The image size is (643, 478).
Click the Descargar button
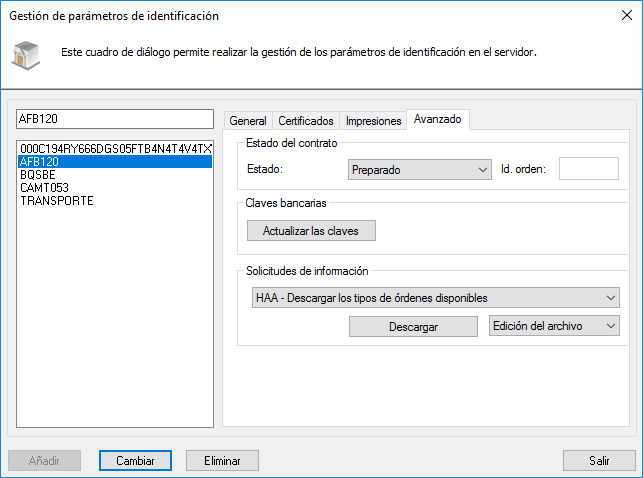coord(413,327)
